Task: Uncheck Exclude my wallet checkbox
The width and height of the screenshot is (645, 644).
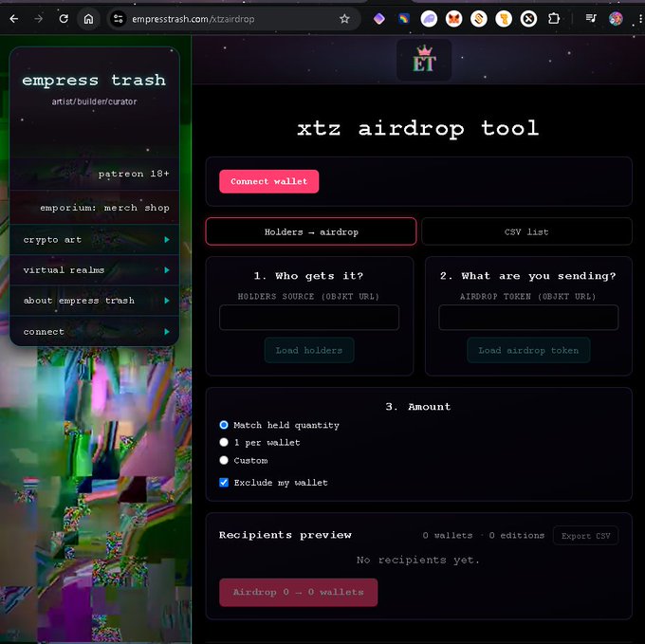Action: click(x=224, y=483)
